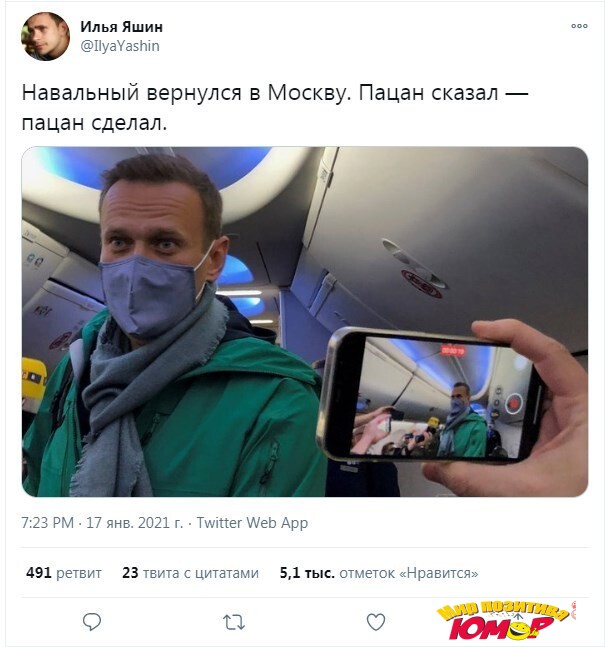Click the tweet text about Навальный
This screenshot has height=647, width=605.
pyautogui.click(x=274, y=107)
